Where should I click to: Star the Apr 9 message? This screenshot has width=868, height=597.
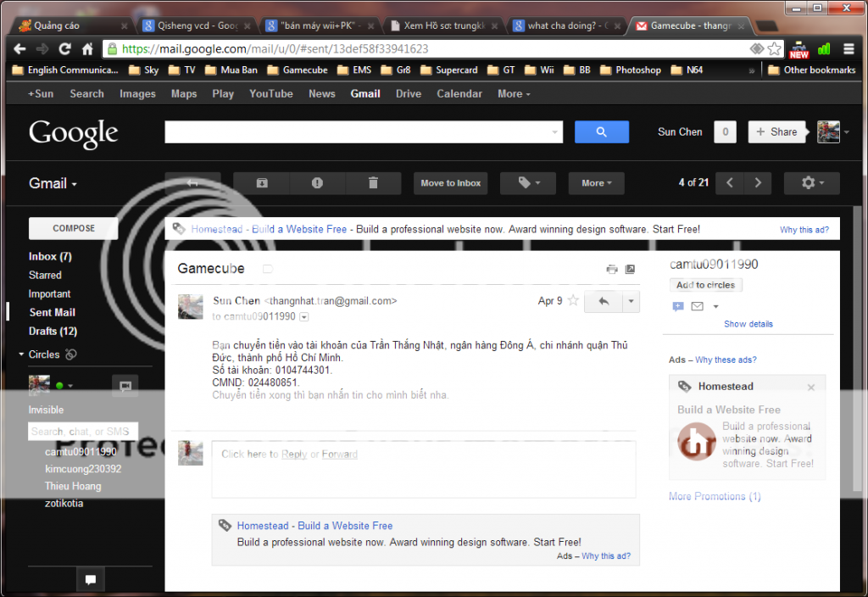574,301
